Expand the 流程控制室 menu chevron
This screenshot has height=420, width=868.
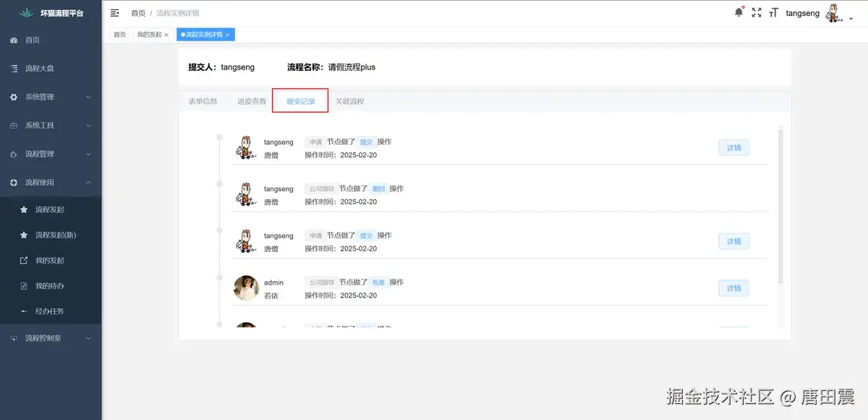[x=88, y=338]
